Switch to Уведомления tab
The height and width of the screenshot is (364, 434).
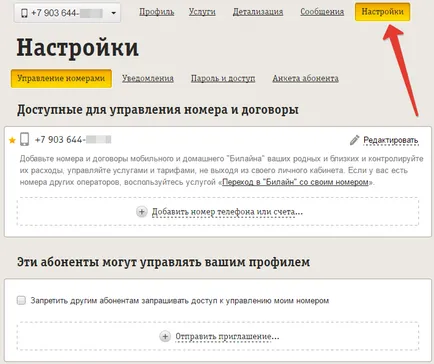click(148, 79)
